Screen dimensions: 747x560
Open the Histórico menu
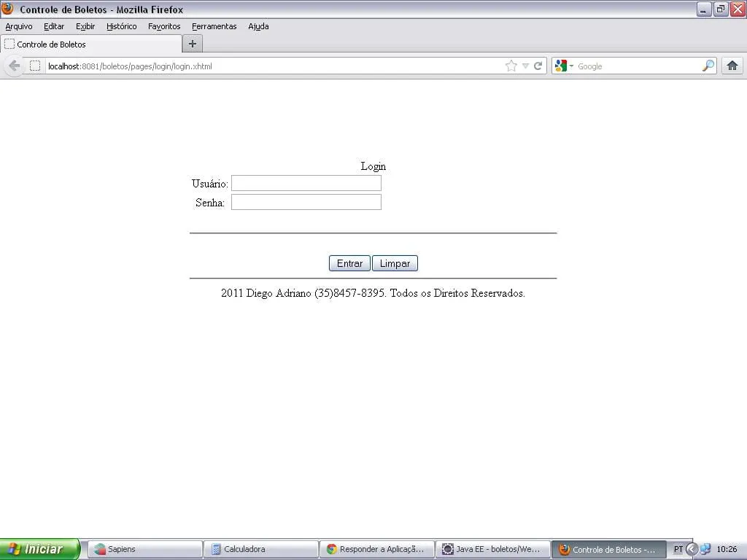coord(122,26)
